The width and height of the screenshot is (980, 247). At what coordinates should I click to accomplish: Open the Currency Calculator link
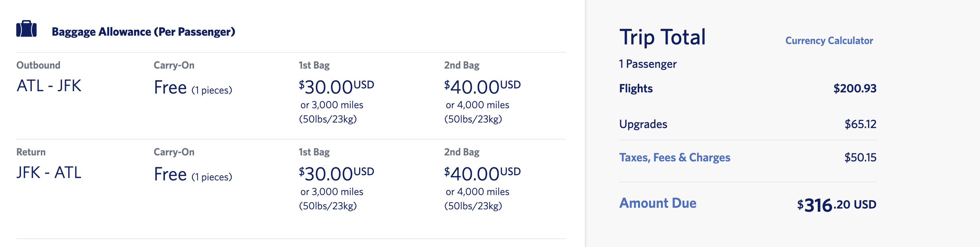point(829,40)
